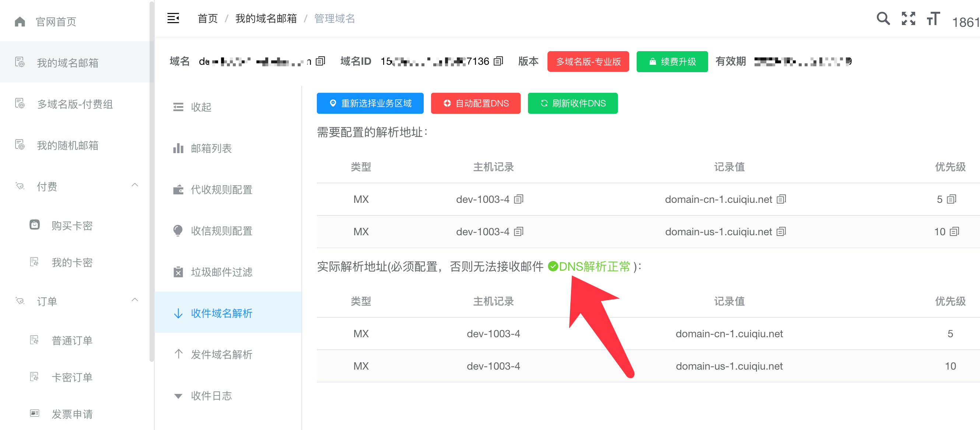The image size is (980, 430).
Task: Copy priority value 5
Action: tap(951, 199)
